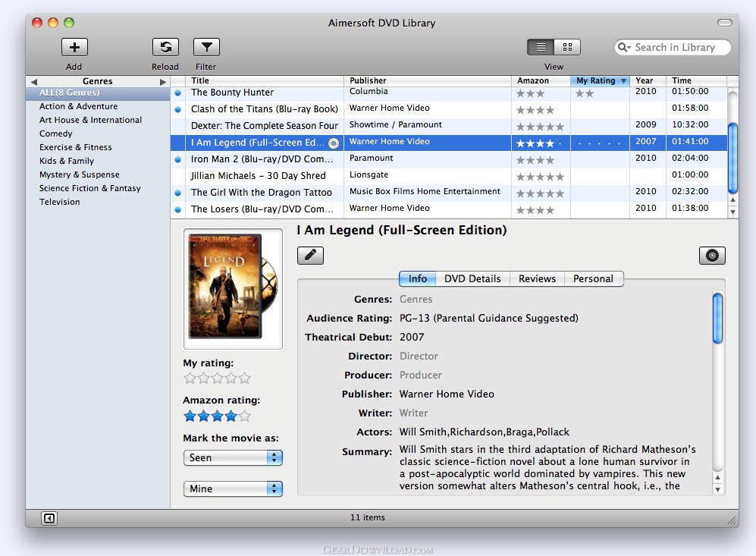The image size is (756, 556).
Task: Collapse sidebar with bottom-left panel icon
Action: 49,518
